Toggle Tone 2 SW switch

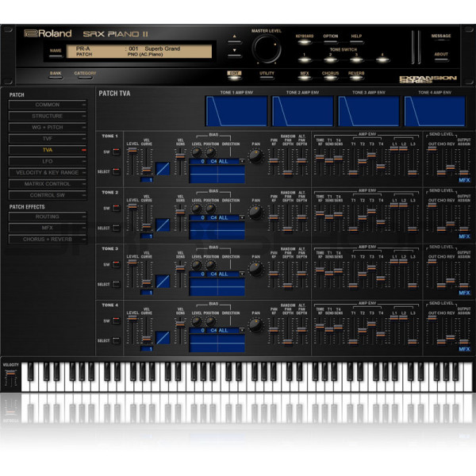[117, 208]
